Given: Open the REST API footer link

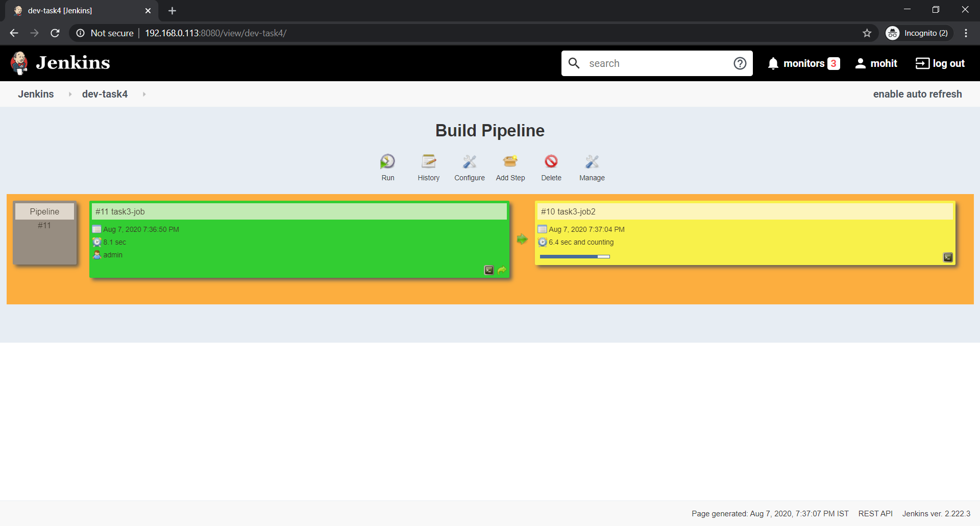Looking at the screenshot, I should [875, 513].
